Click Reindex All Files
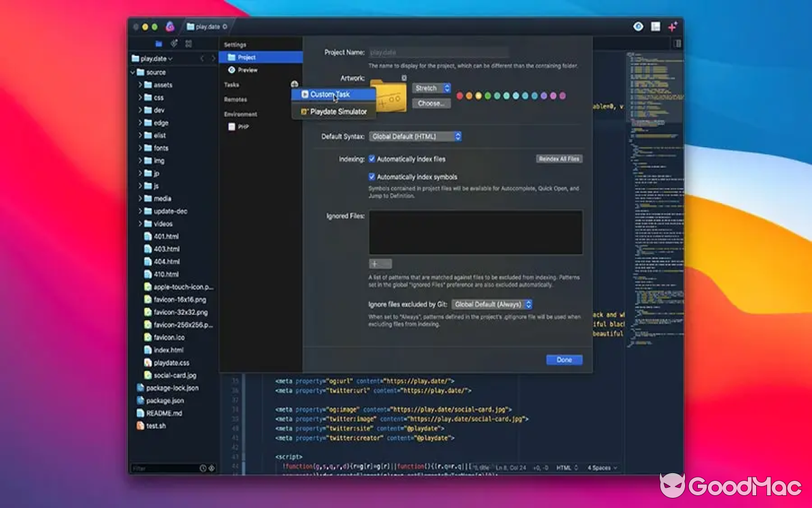Screen dimensions: 812x508 [x=558, y=159]
